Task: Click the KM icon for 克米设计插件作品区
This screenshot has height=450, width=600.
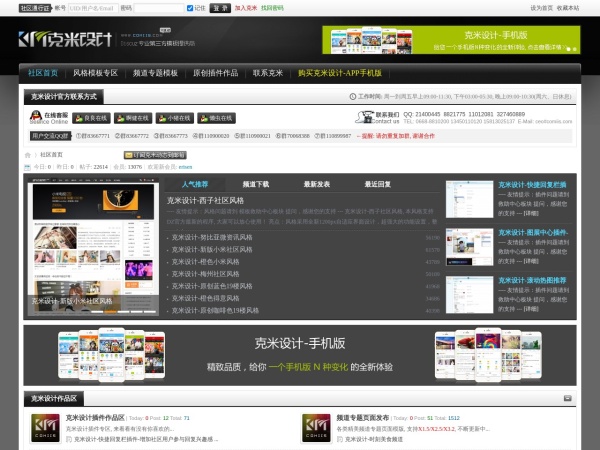Action: (x=46, y=428)
